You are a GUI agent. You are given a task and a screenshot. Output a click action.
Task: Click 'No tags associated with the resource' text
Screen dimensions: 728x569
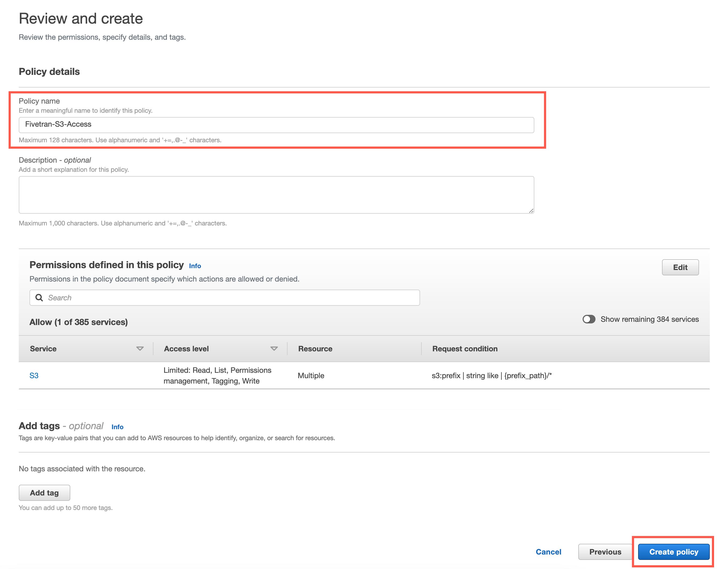pyautogui.click(x=82, y=469)
